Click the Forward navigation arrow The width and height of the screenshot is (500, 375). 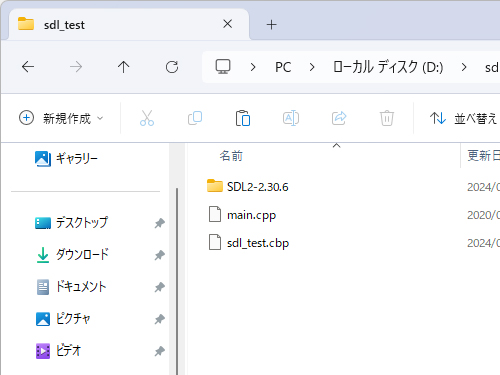tap(76, 67)
